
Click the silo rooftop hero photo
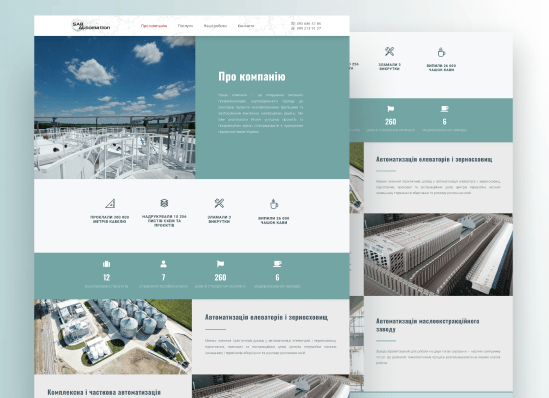(114, 107)
